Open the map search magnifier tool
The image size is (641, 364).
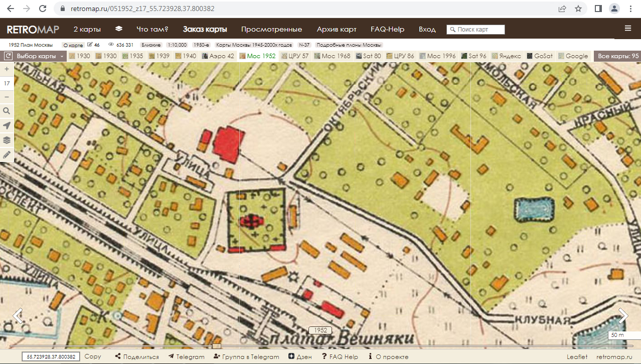(7, 111)
